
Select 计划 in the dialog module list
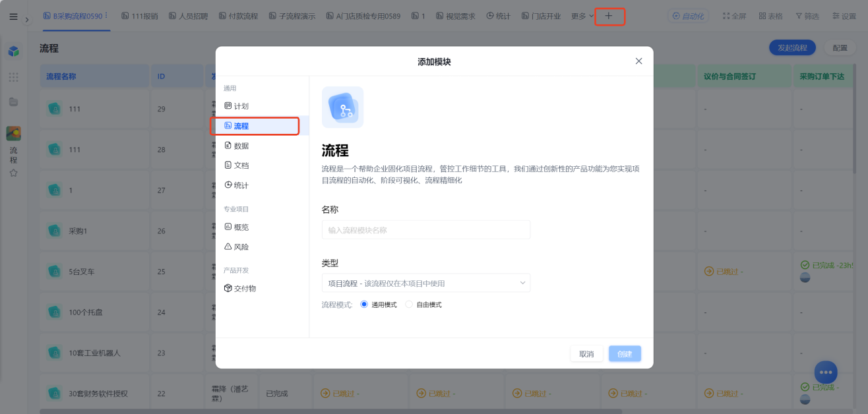point(262,106)
